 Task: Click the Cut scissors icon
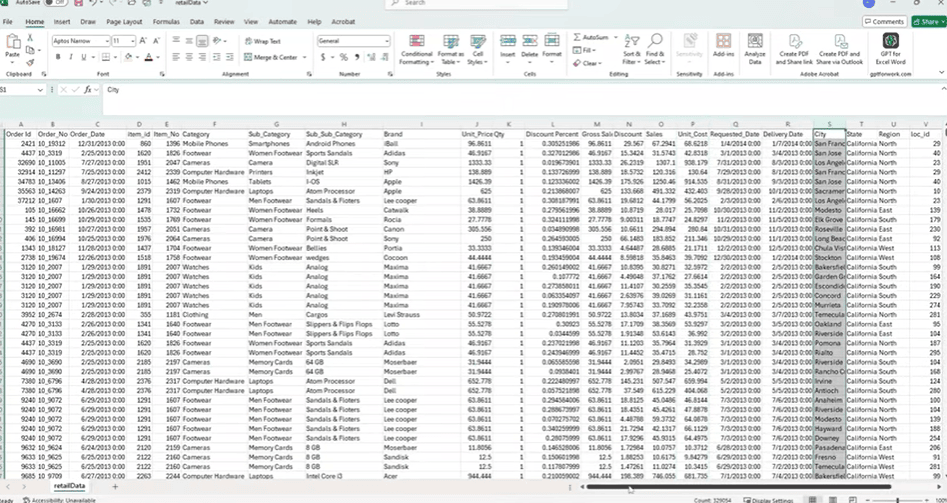coord(30,37)
